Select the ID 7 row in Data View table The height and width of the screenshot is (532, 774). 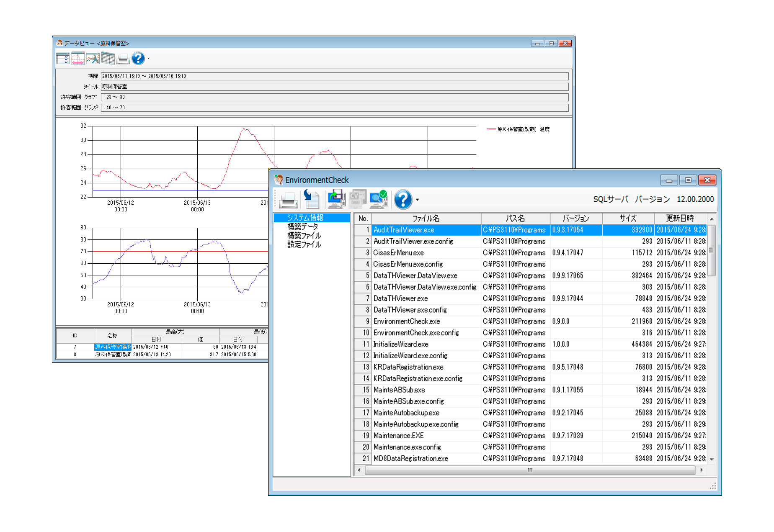162,347
